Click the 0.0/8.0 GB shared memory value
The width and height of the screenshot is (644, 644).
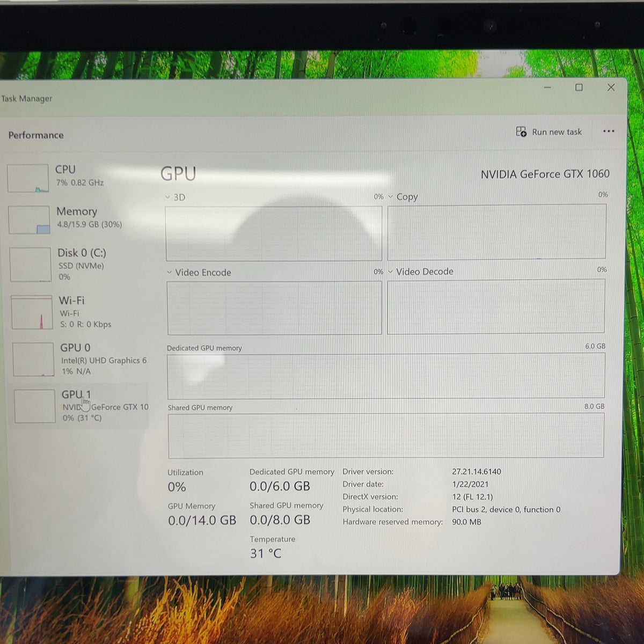click(x=280, y=519)
